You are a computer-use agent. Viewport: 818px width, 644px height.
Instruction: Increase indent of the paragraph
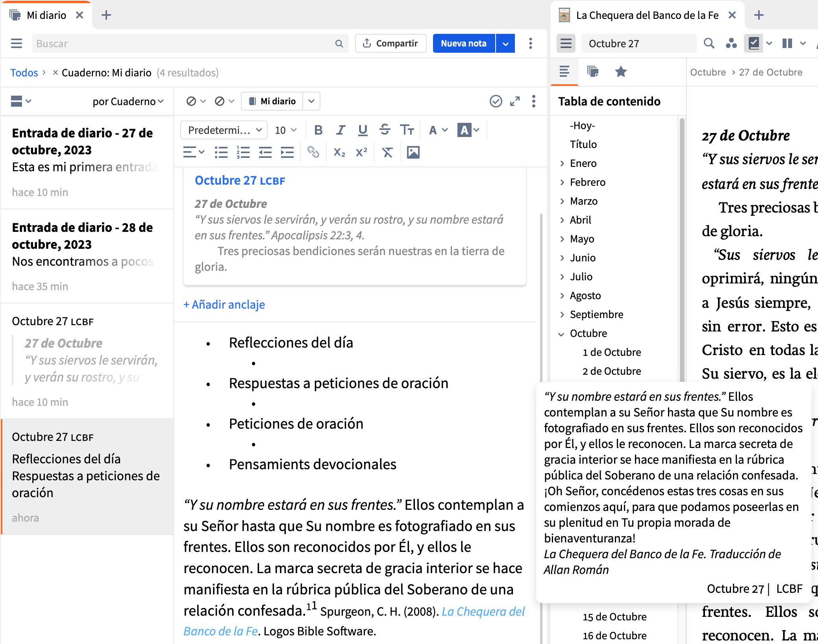[287, 152]
